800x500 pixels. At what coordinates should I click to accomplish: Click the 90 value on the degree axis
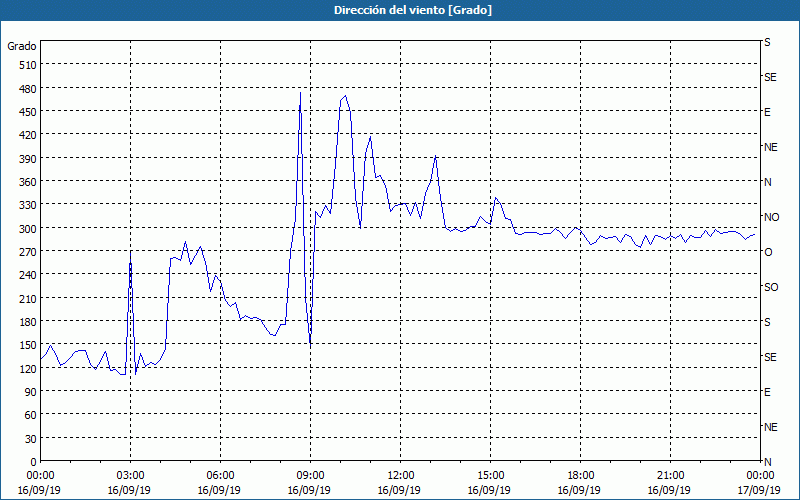point(31,392)
